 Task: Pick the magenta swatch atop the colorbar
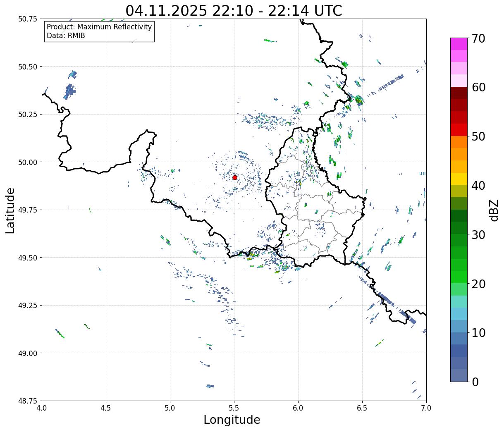click(x=459, y=44)
